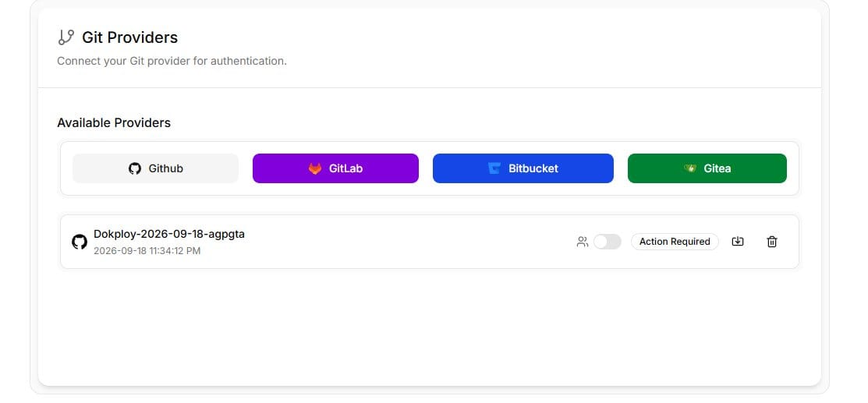Viewport: 868px width, 403px height.
Task: Click the GitHub octocat logo in the Github button
Action: [134, 168]
